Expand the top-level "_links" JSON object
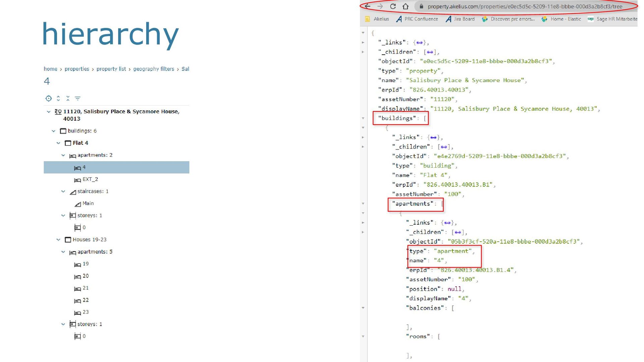Screen dimensions: 644x362 click(x=363, y=43)
